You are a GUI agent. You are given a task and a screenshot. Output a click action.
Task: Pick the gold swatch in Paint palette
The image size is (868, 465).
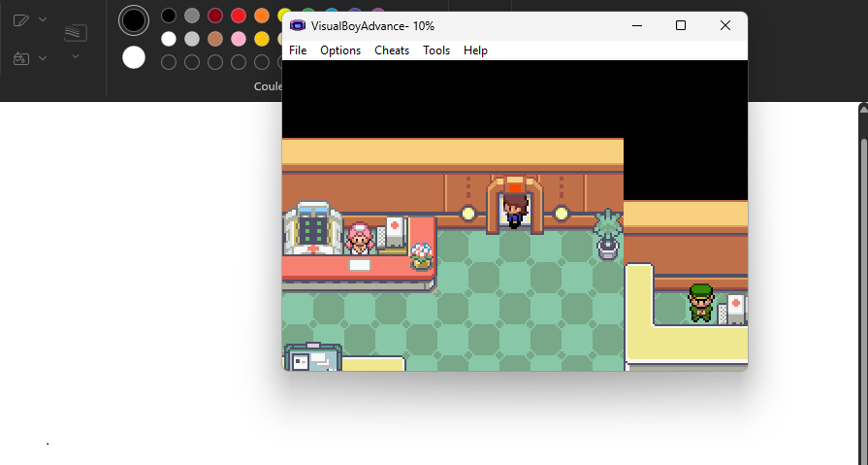tap(262, 39)
